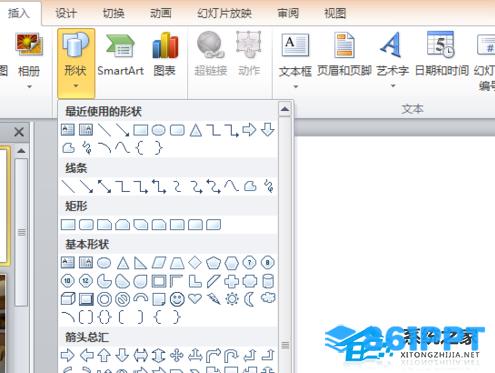Image resolution: width=495 pixels, height=373 pixels.
Task: Select the cube shape
Action: 68,299
